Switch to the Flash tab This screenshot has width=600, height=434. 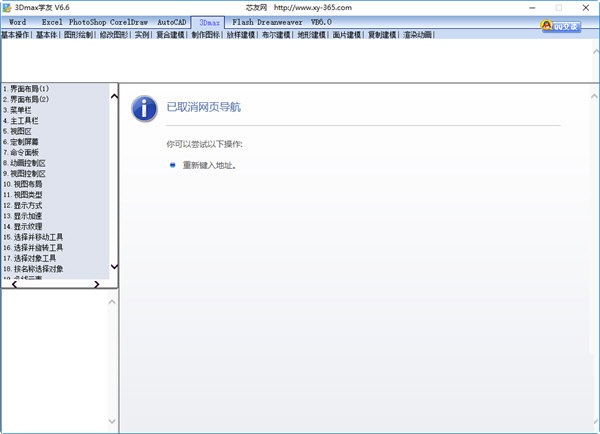243,22
